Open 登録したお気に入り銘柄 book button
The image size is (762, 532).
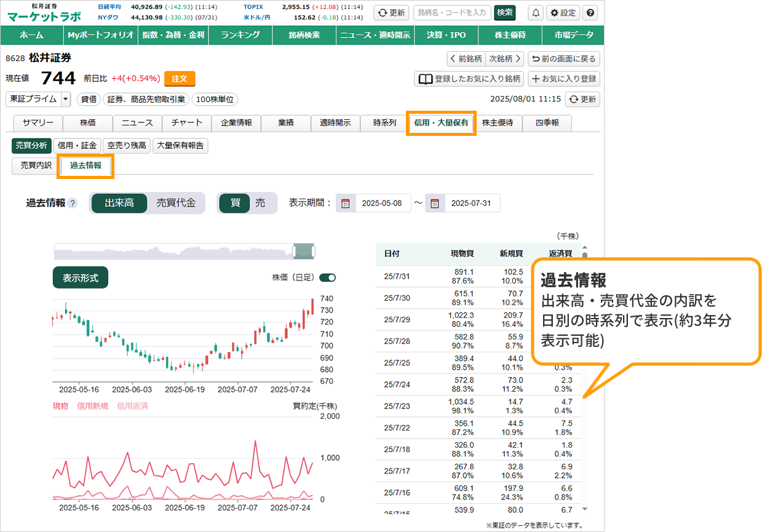[x=469, y=79]
